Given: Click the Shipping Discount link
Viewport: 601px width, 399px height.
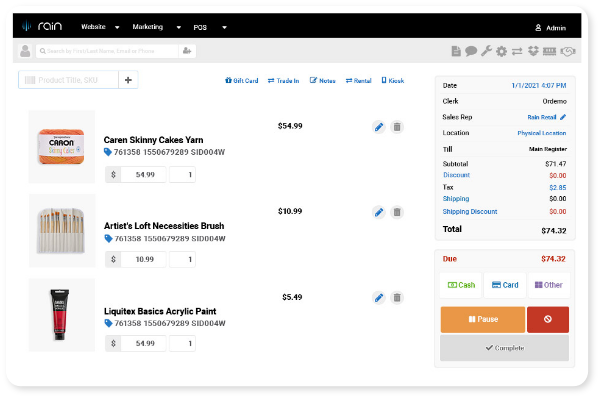Looking at the screenshot, I should click(x=470, y=212).
